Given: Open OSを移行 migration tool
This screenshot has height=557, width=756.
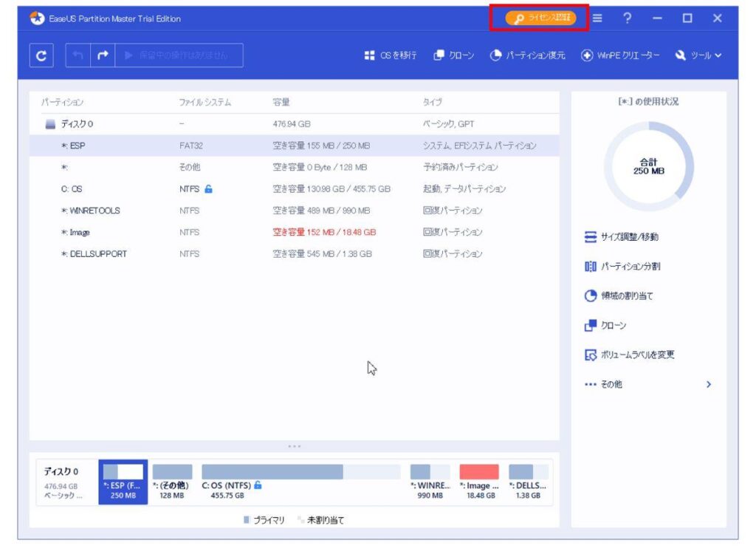Looking at the screenshot, I should (390, 55).
